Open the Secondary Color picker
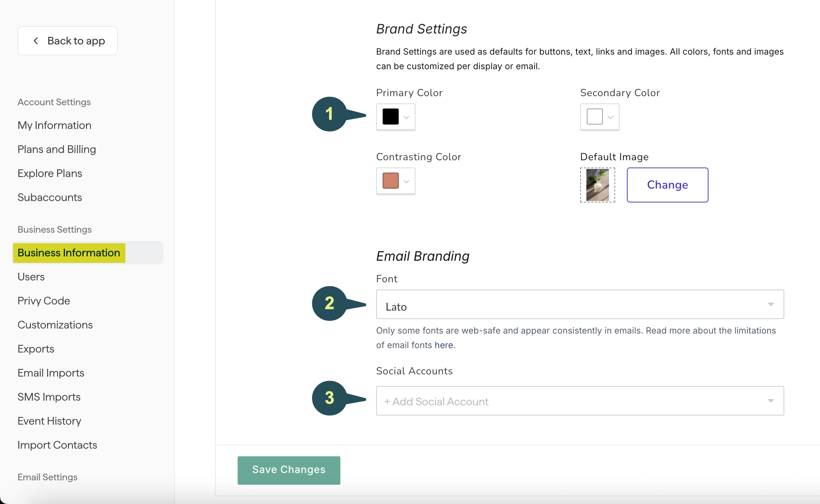This screenshot has width=820, height=504. 594,117
